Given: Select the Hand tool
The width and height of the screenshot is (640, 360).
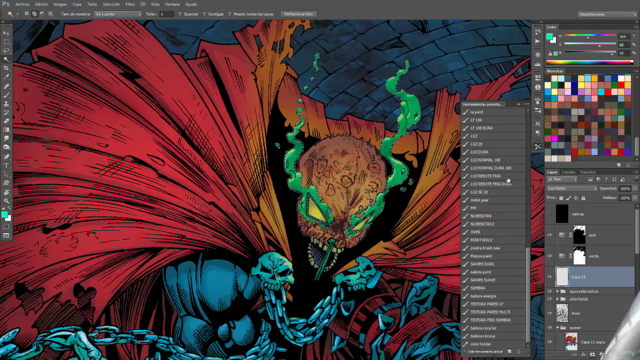Looking at the screenshot, I should pyautogui.click(x=6, y=192).
